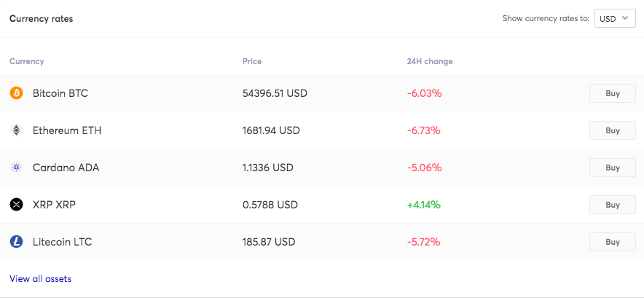Click the Cardano ADA logo icon
This screenshot has width=644, height=298.
click(16, 168)
